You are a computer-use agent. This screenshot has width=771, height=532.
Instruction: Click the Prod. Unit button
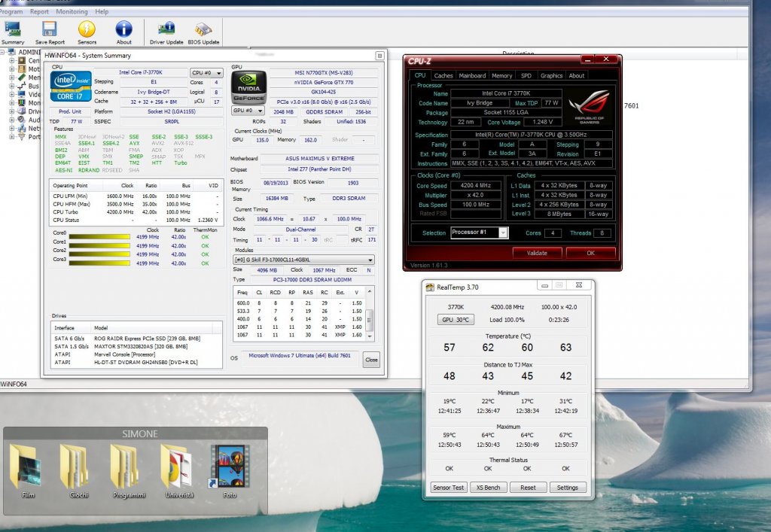(70, 111)
